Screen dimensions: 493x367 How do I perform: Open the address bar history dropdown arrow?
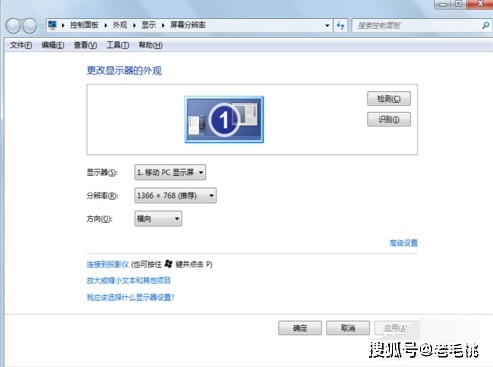click(327, 25)
